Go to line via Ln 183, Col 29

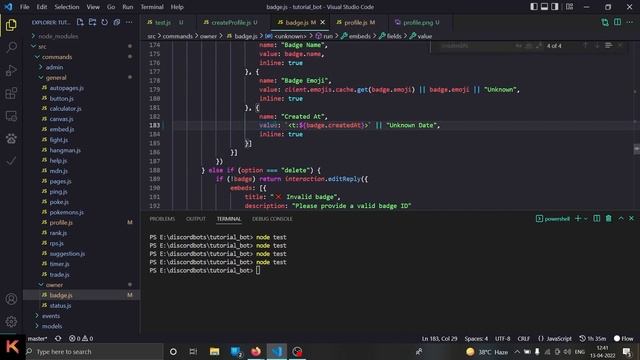click(439, 338)
